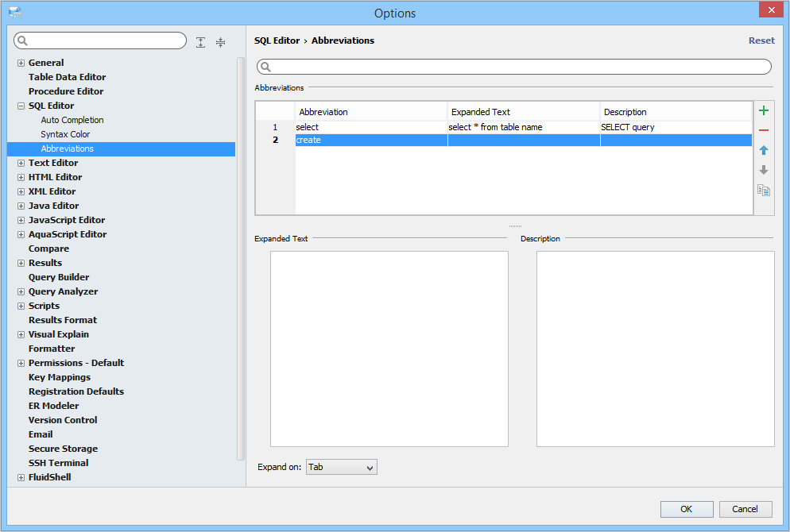
Task: Expand the AquaScript Editor tree node
Action: (x=21, y=234)
